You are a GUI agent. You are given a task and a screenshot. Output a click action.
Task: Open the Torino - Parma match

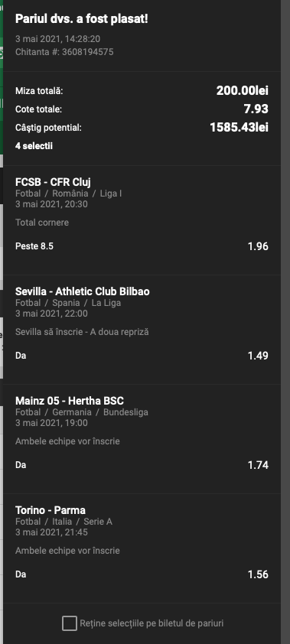pyautogui.click(x=51, y=510)
